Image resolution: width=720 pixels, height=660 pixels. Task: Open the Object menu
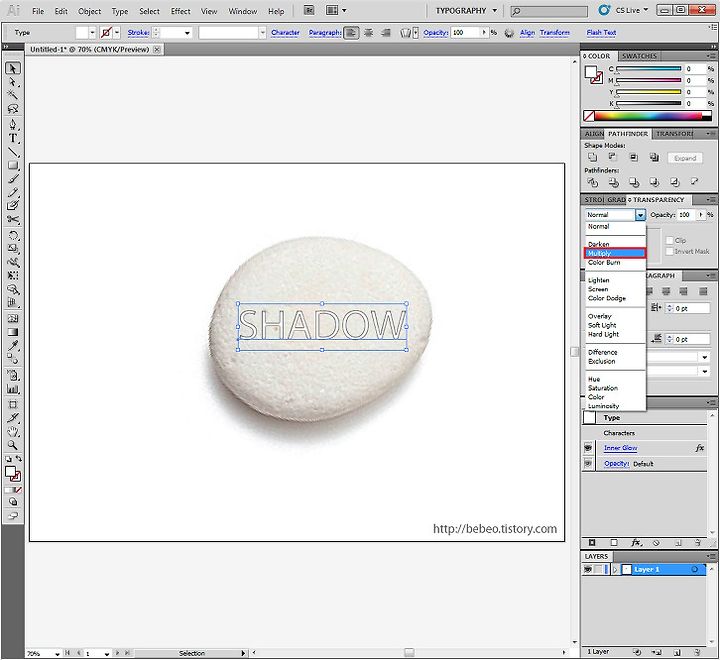(x=89, y=11)
